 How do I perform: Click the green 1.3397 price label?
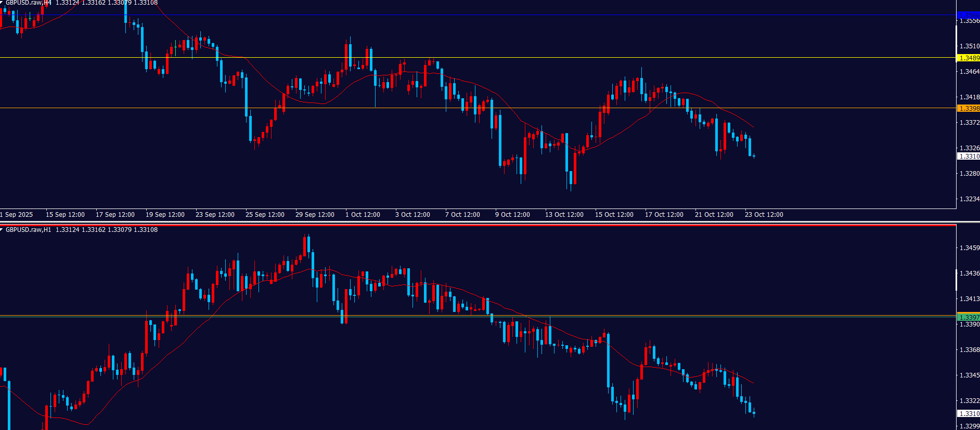pyautogui.click(x=969, y=317)
